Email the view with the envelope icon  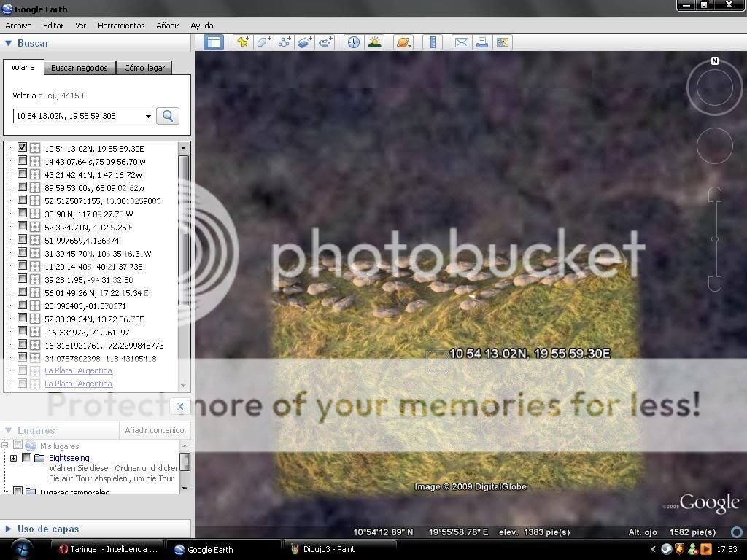(x=461, y=42)
